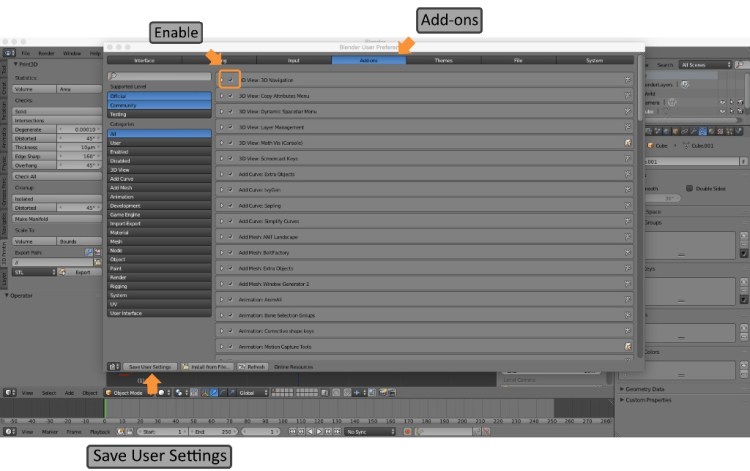Click magnifier icon next to Export Path
This screenshot has height=471, width=750.
(89, 252)
